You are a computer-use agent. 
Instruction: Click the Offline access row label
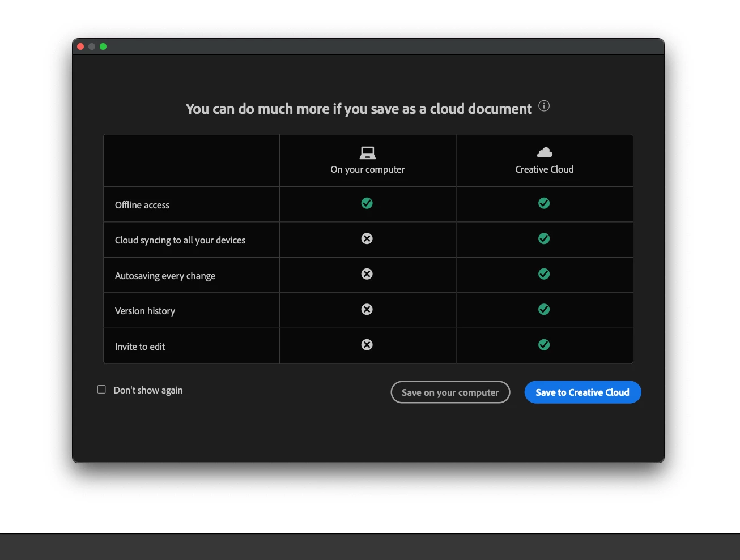pos(142,205)
